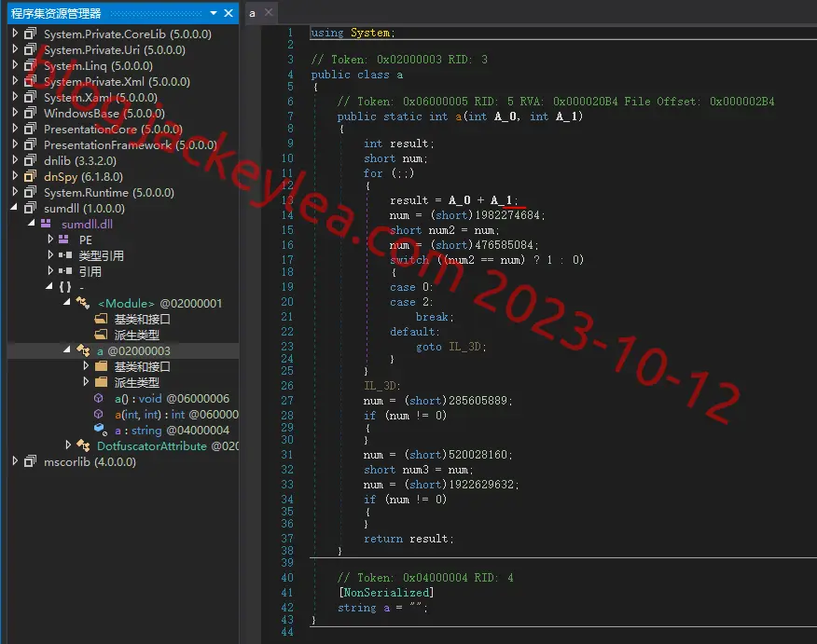Click the System.Private.CoreLib assembly icon
The image size is (817, 644).
[x=30, y=34]
